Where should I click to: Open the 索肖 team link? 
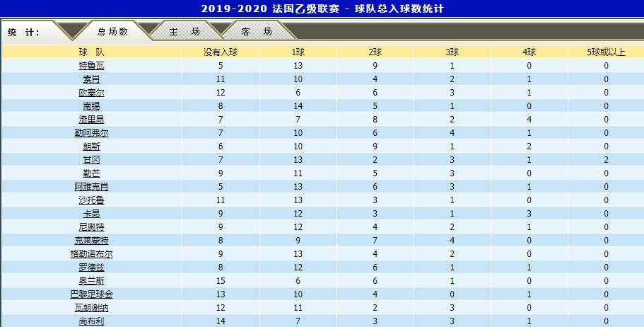[91, 79]
